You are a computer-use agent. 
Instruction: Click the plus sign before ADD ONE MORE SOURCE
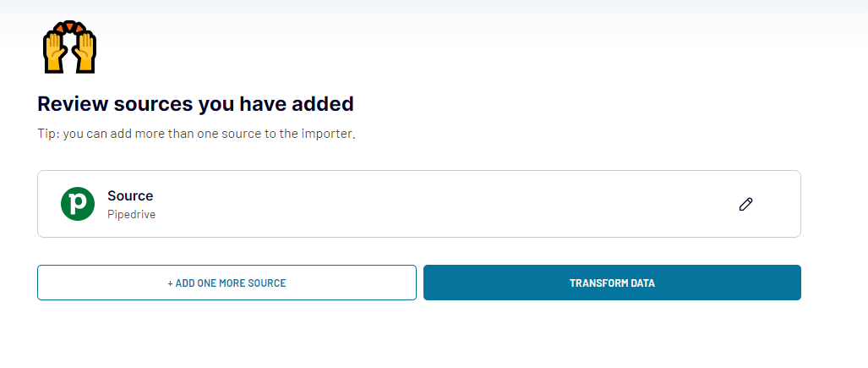point(170,283)
